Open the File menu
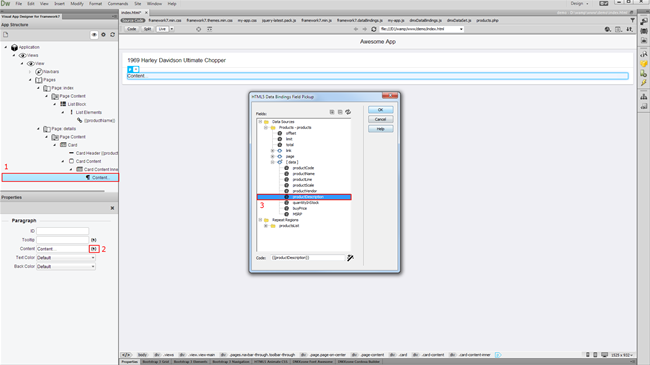Image resolution: width=650 pixels, height=365 pixels. point(19,4)
